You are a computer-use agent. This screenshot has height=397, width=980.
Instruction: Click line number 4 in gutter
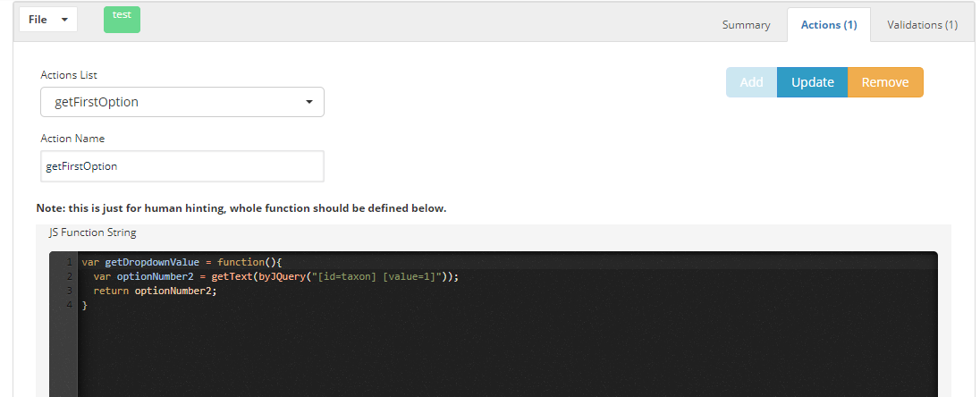pyautogui.click(x=70, y=305)
